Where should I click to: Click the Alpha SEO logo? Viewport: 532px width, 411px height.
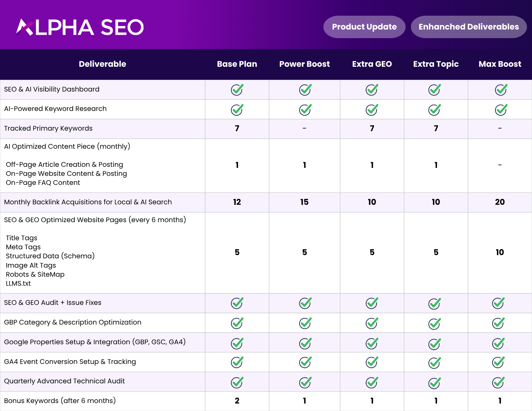coord(80,27)
